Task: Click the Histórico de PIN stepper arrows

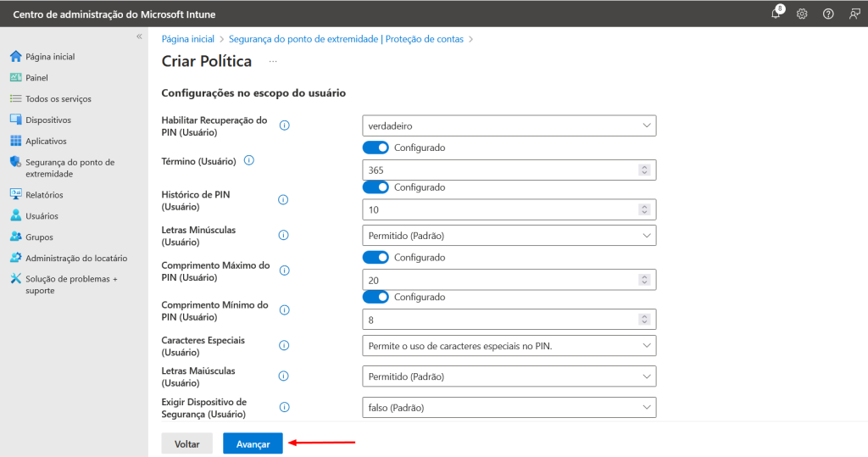Action: coord(644,209)
